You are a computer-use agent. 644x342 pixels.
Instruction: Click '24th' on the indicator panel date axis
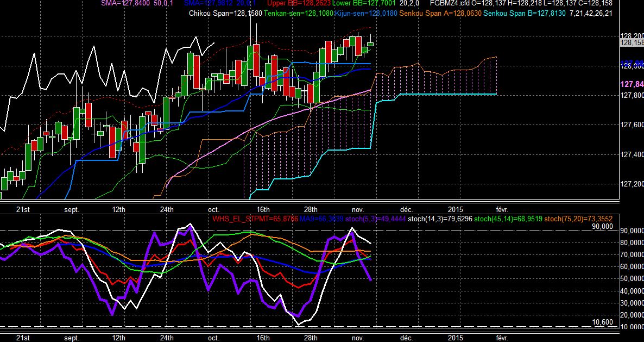pyautogui.click(x=166, y=338)
